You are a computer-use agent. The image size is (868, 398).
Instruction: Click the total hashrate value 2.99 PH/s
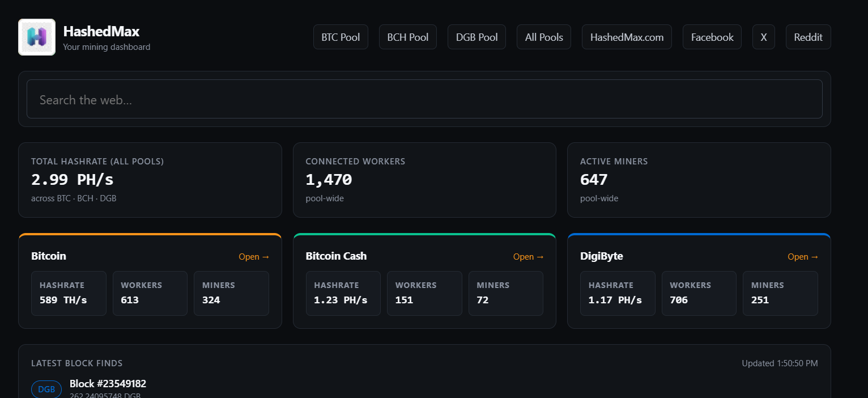[73, 180]
